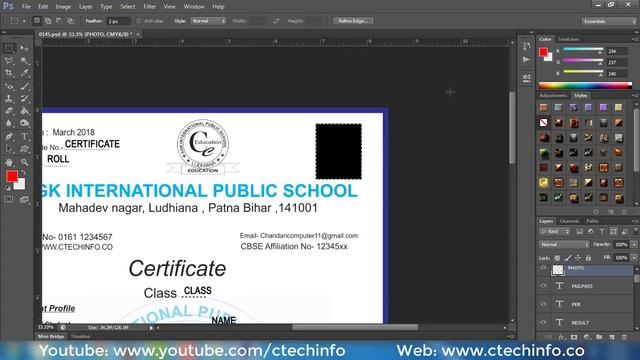Select the Rectangular Marquee tool
640x360 pixels.
coord(9,49)
